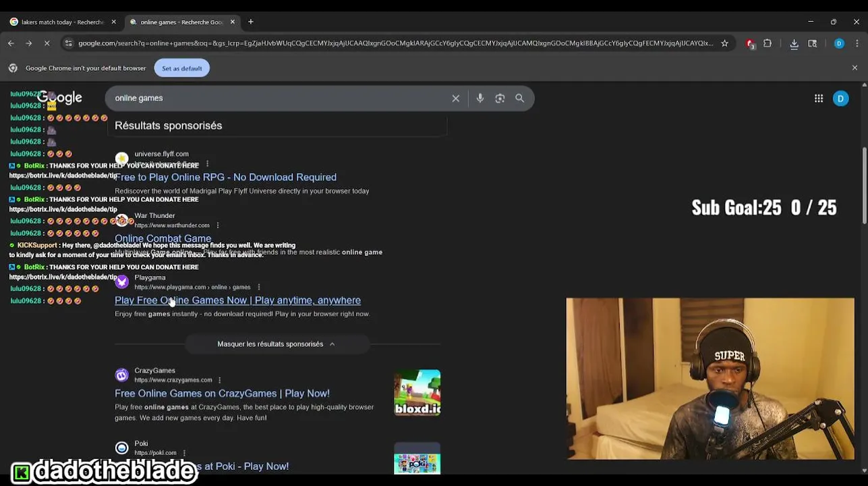Open the Extensions puzzle menu
Image resolution: width=868 pixels, height=486 pixels.
[x=768, y=43]
